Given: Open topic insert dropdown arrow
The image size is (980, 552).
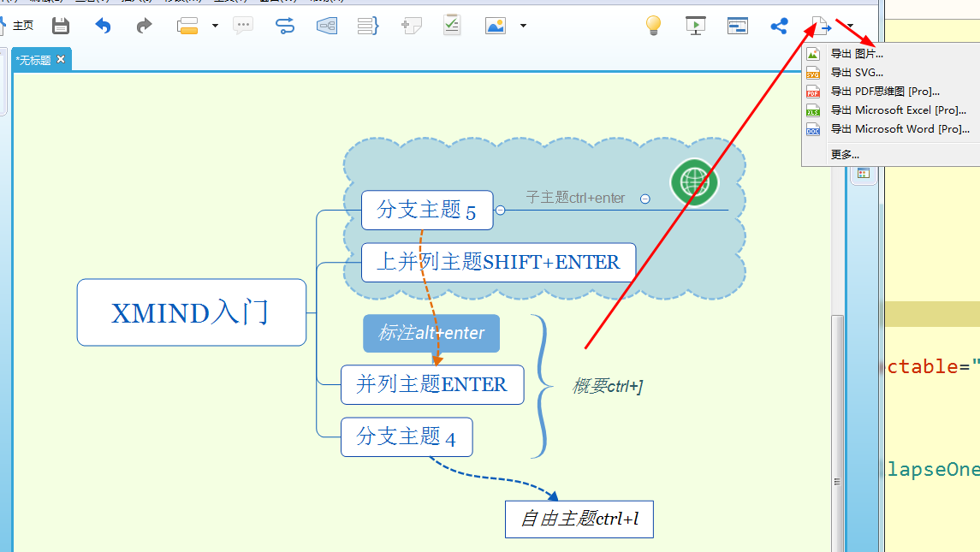Looking at the screenshot, I should pyautogui.click(x=215, y=26).
